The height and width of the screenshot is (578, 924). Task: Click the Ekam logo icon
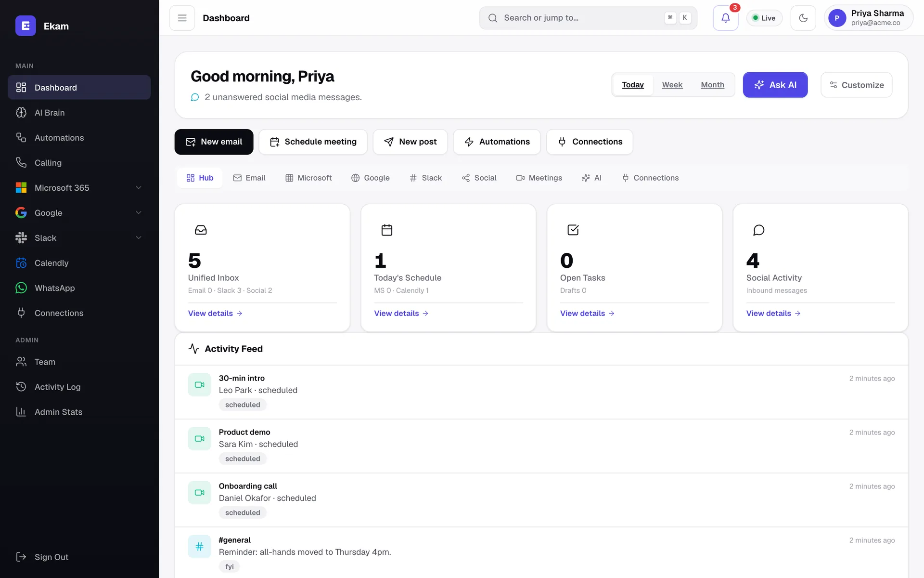[x=26, y=26]
